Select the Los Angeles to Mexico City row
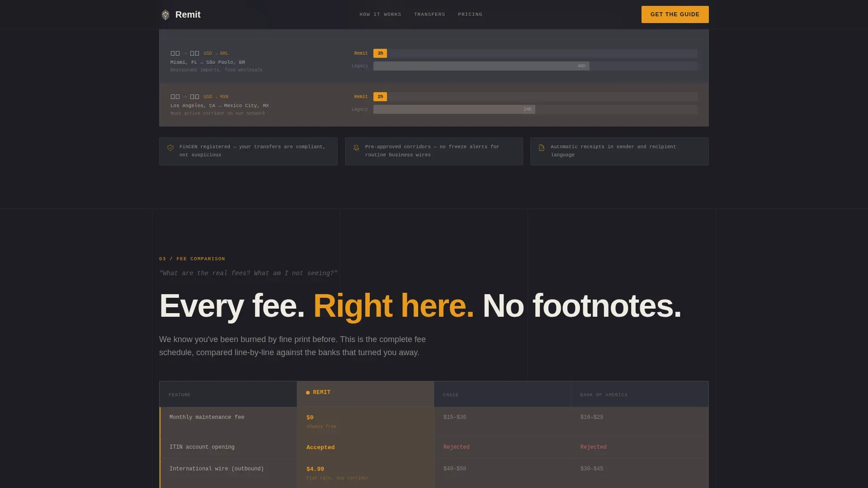The width and height of the screenshot is (868, 488). (434, 104)
